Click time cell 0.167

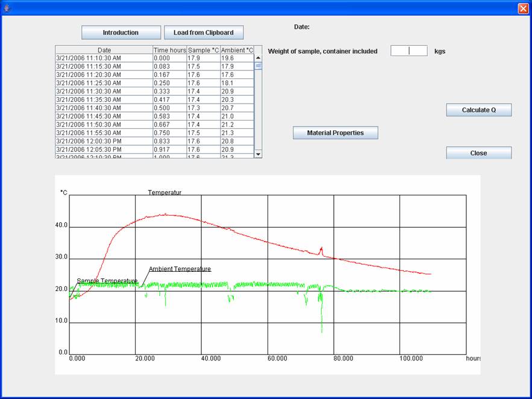click(x=170, y=75)
